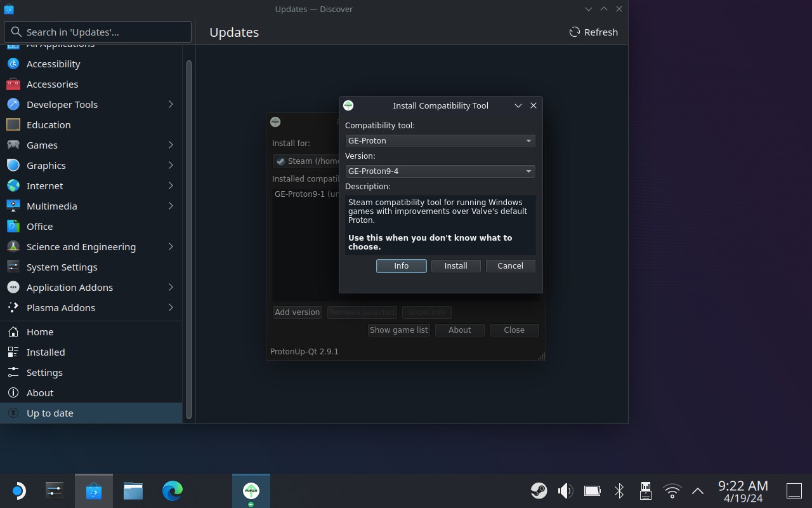Expand hidden system tray icons arrow
This screenshot has width=812, height=508.
[x=698, y=491]
